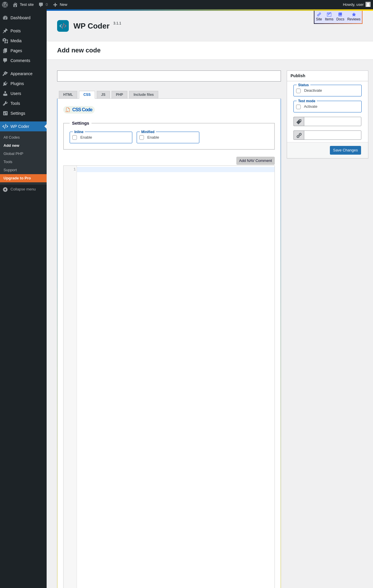The height and width of the screenshot is (588, 373).
Task: Open the PHP tab
Action: pyautogui.click(x=119, y=95)
